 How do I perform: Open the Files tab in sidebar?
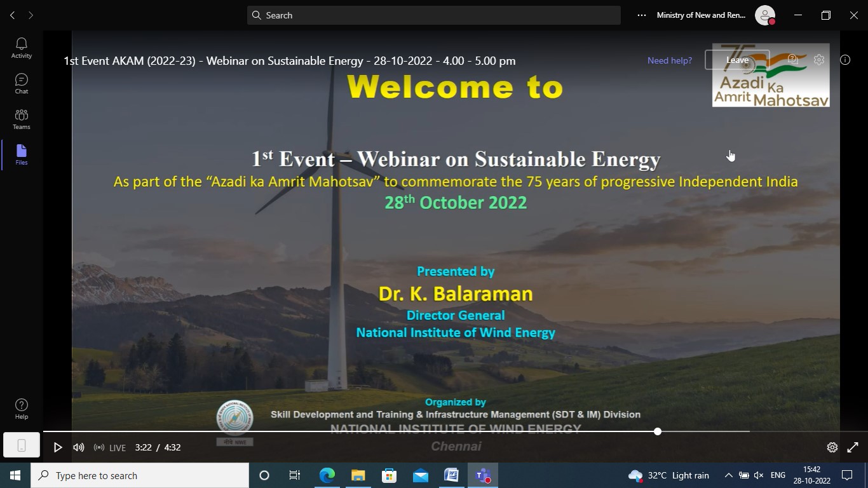click(22, 154)
